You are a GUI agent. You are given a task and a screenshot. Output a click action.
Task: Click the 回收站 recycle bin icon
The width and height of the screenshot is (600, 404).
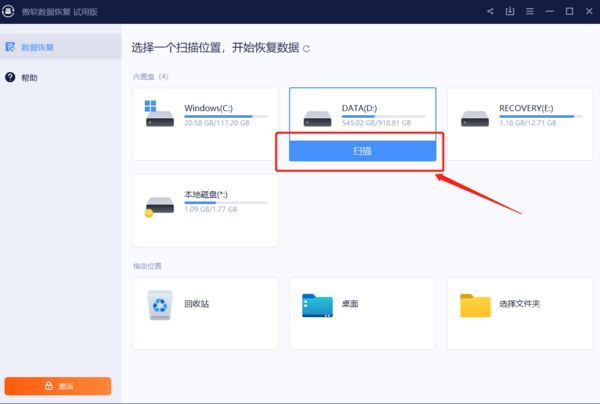[x=160, y=304]
